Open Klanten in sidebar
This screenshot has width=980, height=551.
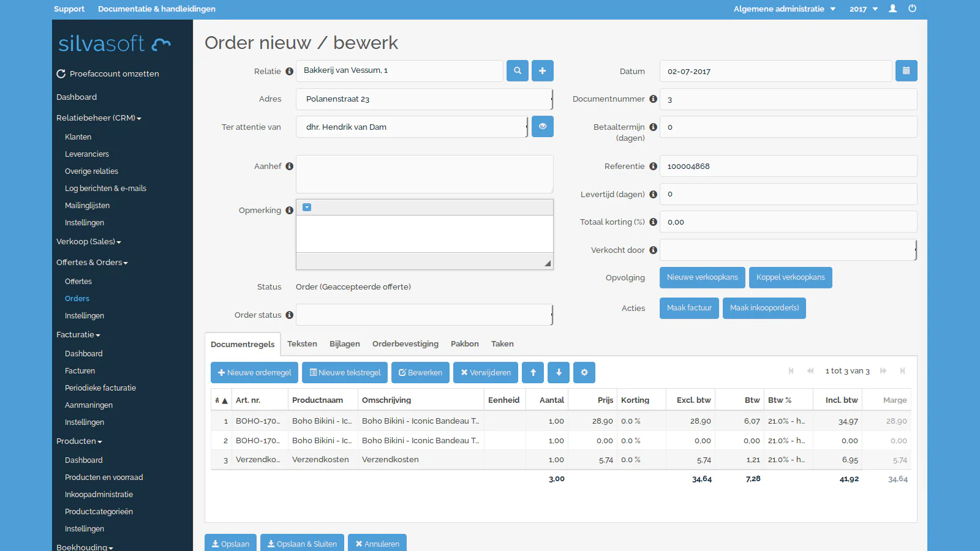tap(78, 137)
